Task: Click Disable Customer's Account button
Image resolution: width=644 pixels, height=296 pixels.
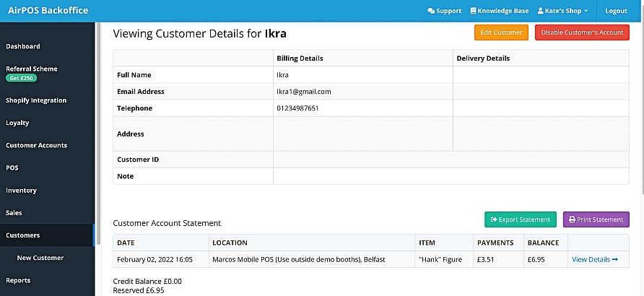Action: coord(582,32)
